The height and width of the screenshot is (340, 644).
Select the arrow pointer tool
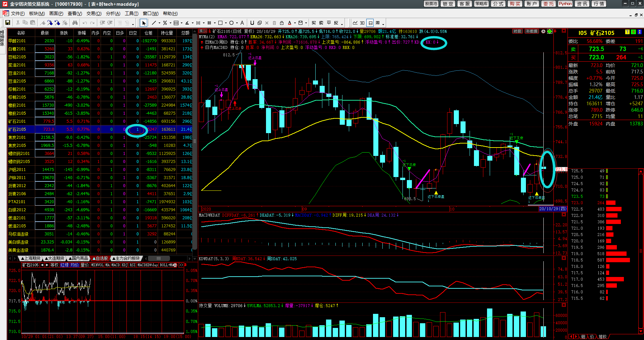pos(144,23)
